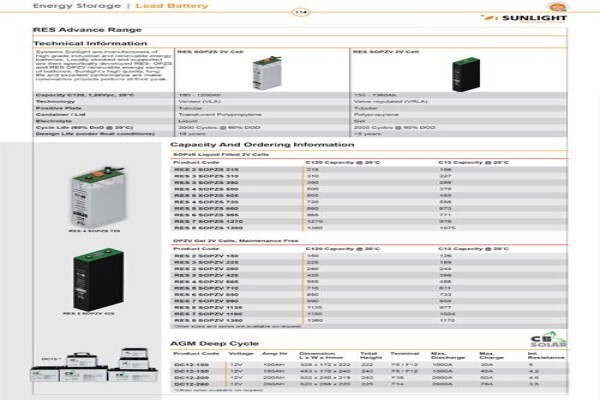Click the 'DC12-260' product code
The height and width of the screenshot is (400, 600).
point(192,384)
